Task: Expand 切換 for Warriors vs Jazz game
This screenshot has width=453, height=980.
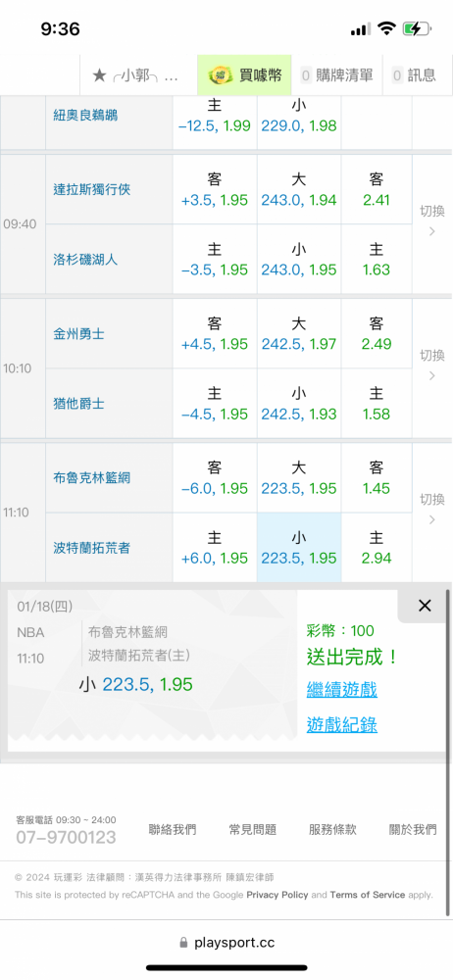Action: tap(431, 367)
